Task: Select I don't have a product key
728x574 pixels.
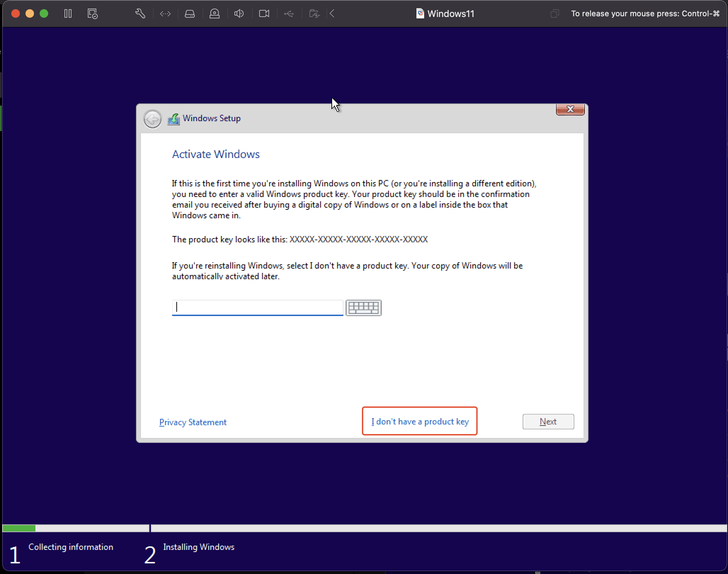Action: click(420, 422)
